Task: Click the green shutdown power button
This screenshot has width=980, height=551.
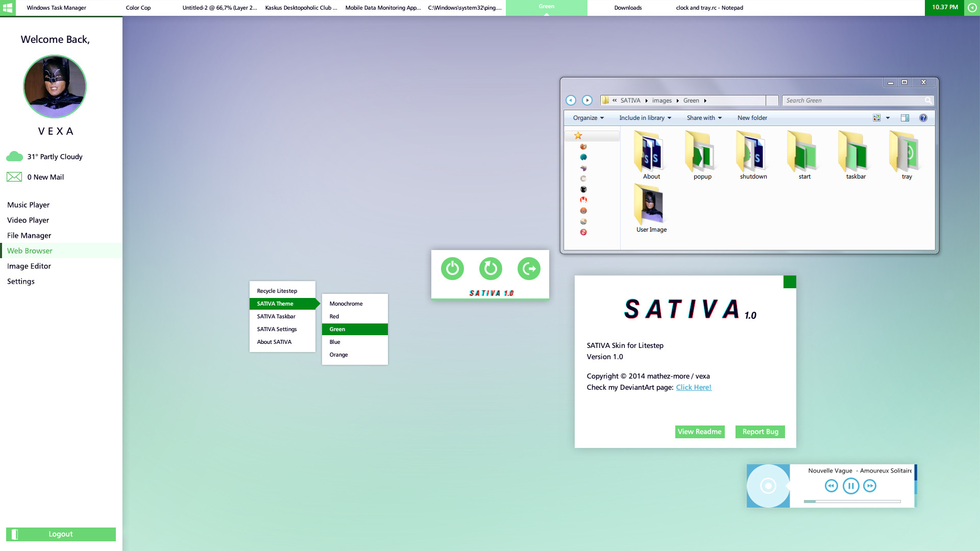Action: (x=452, y=268)
